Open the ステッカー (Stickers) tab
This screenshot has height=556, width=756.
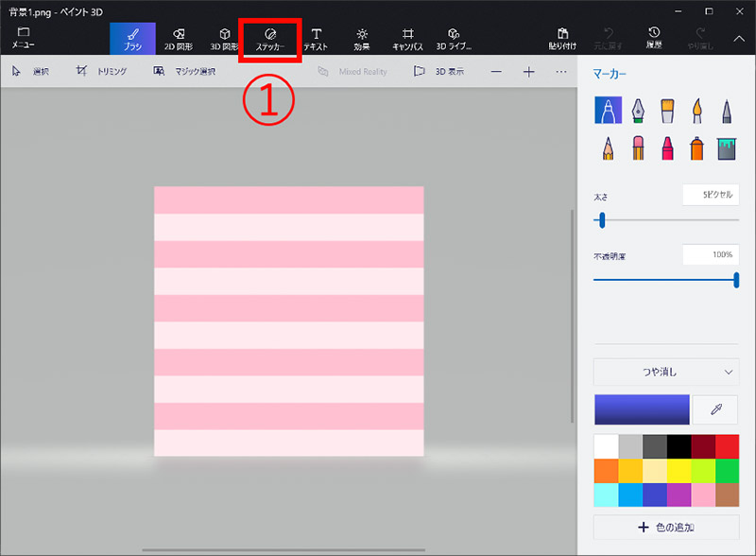270,38
